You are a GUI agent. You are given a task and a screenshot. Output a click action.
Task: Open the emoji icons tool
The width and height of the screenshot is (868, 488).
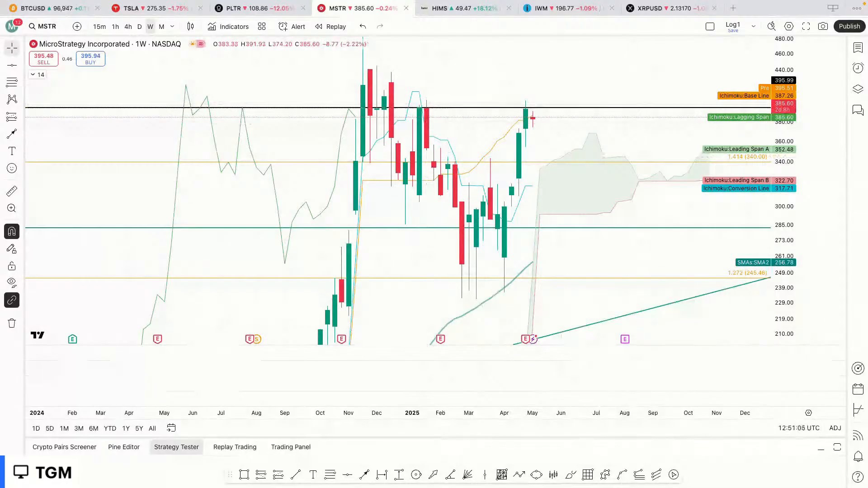tap(12, 168)
